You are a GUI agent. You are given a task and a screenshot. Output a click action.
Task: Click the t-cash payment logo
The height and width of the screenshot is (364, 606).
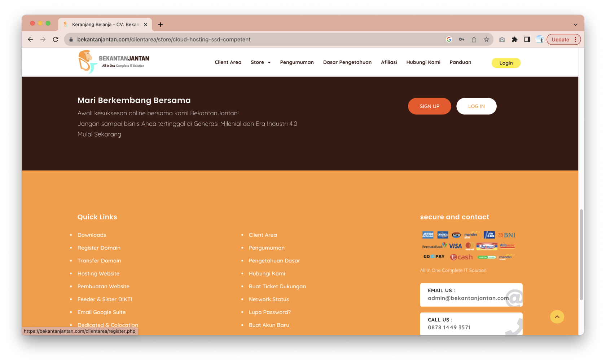[461, 257]
